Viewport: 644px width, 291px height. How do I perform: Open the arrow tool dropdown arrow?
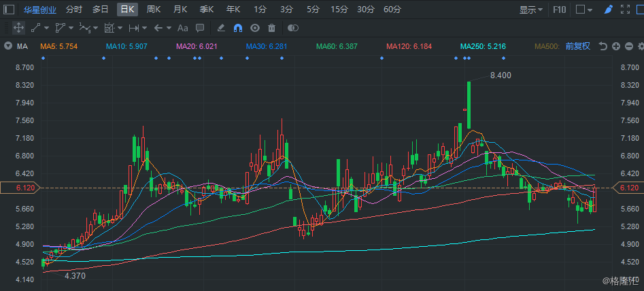169,28
